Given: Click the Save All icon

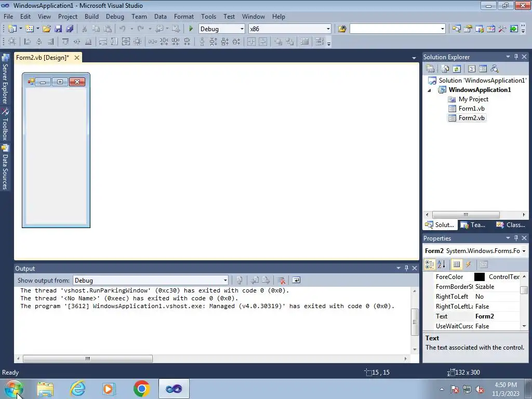Looking at the screenshot, I should [70, 29].
